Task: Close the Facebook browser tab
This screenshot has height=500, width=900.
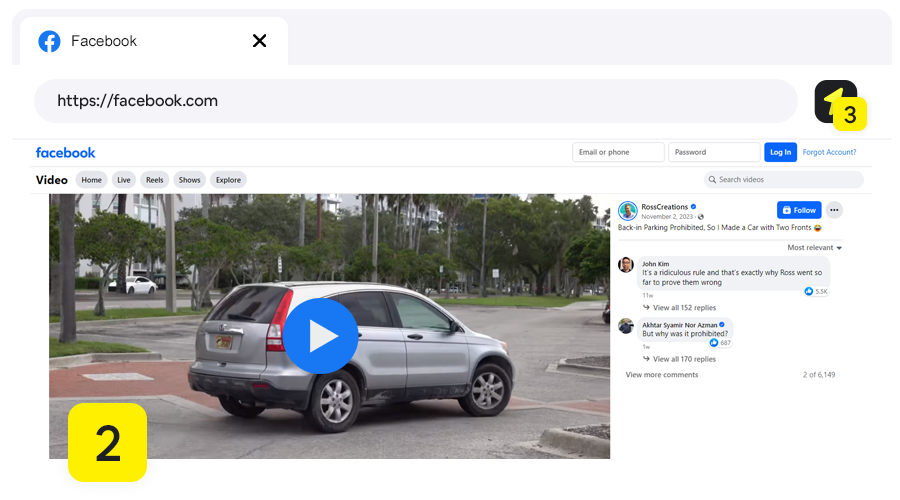Action: click(259, 41)
